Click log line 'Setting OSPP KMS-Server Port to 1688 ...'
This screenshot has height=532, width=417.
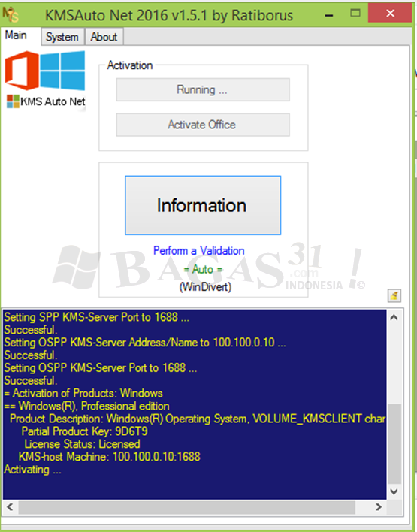(101, 368)
